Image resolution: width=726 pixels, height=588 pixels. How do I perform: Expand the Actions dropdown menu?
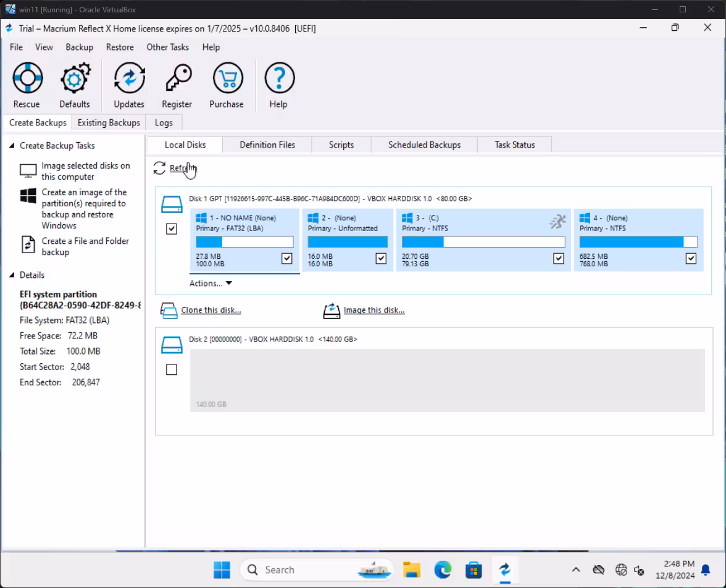(x=211, y=283)
